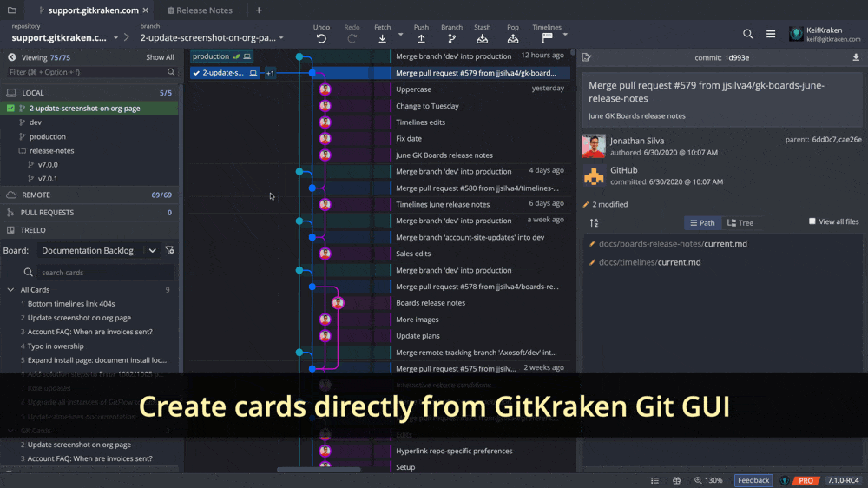868x488 pixels.
Task: Open a new tab with plus button
Action: coord(259,10)
